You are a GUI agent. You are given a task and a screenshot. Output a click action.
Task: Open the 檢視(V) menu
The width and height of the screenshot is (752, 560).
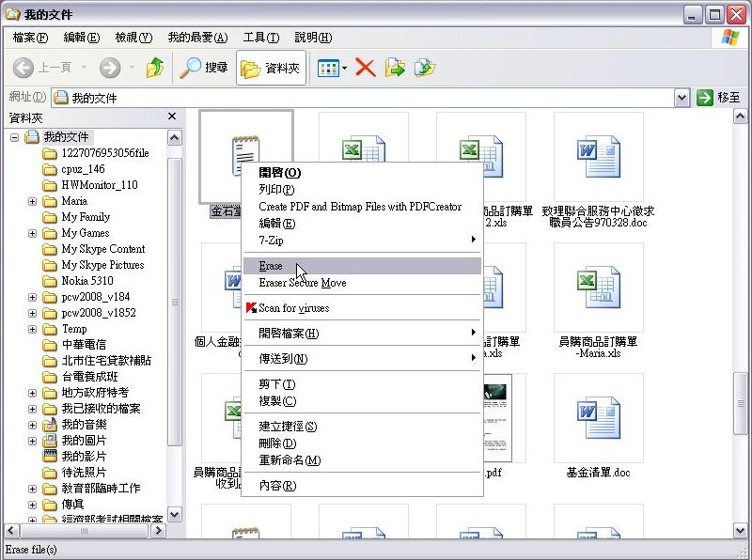point(133,38)
